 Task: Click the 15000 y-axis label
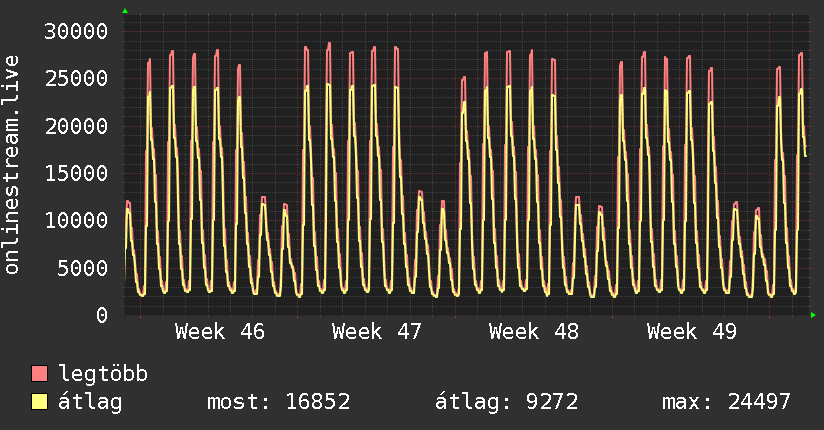[77, 173]
